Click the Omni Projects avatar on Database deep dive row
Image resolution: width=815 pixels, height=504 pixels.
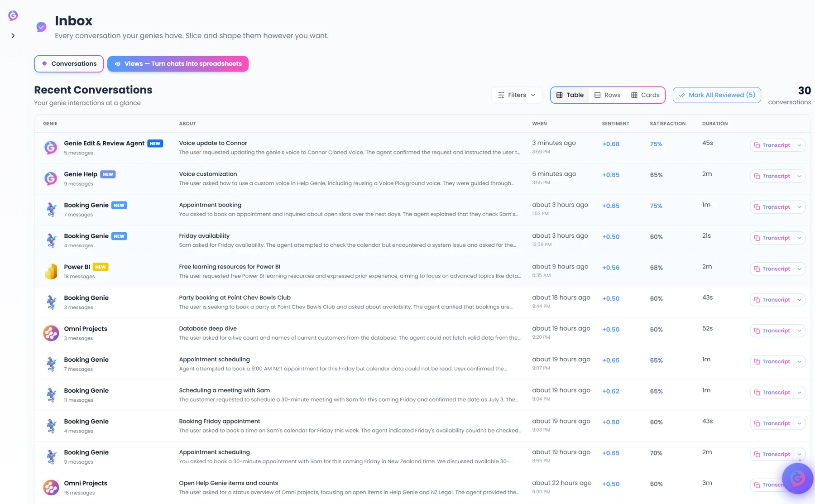click(51, 333)
